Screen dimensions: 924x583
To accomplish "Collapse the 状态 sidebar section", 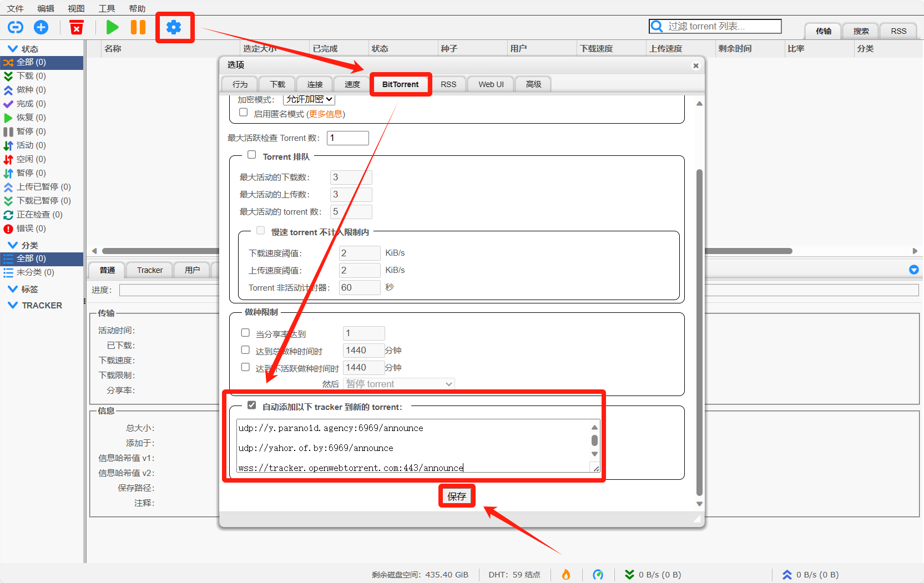I will [12, 49].
